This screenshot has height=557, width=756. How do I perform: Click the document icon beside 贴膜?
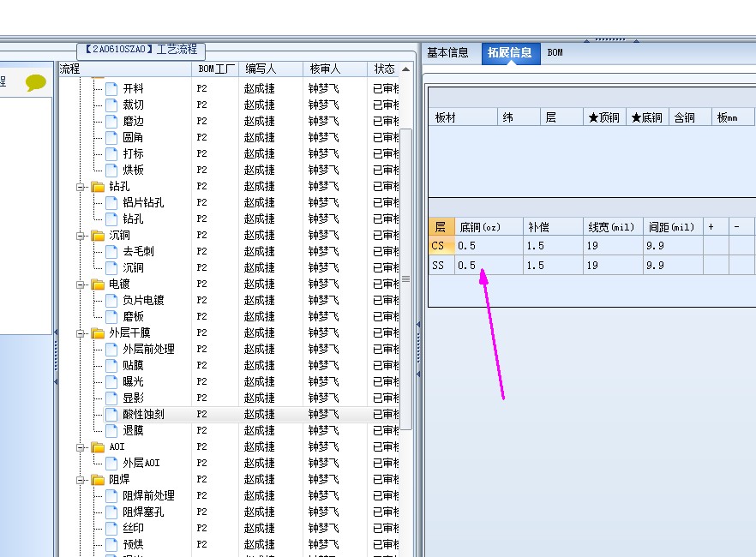111,366
